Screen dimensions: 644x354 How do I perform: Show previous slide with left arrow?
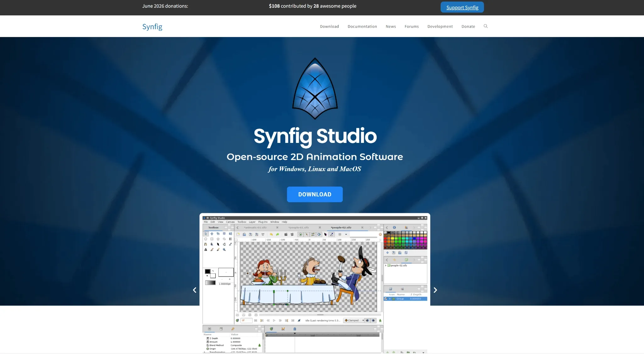[x=195, y=290]
